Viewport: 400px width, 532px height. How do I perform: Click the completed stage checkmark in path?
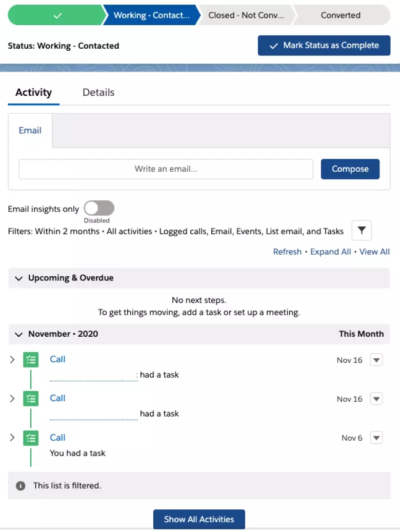[57, 15]
